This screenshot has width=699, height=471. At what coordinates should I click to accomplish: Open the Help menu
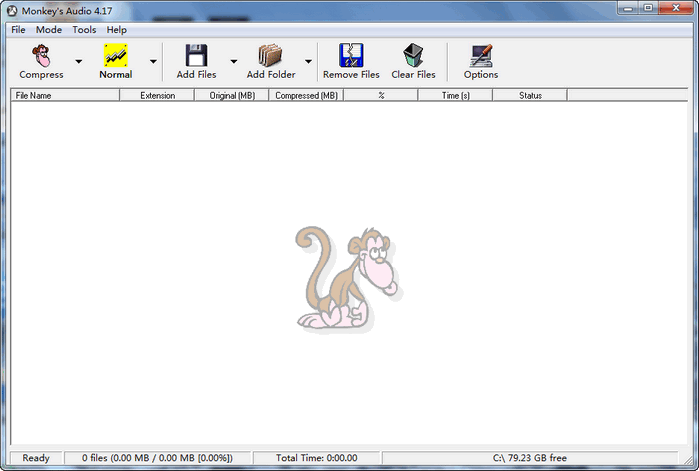click(116, 30)
